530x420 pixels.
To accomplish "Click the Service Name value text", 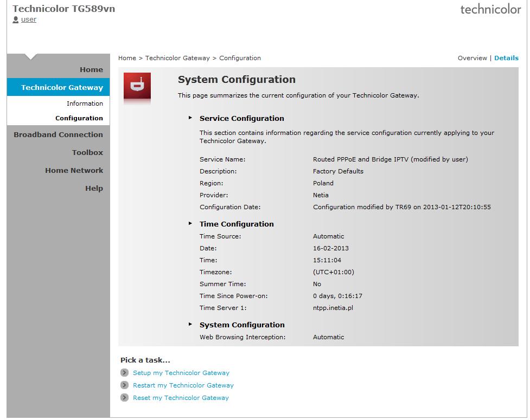I will [x=391, y=159].
